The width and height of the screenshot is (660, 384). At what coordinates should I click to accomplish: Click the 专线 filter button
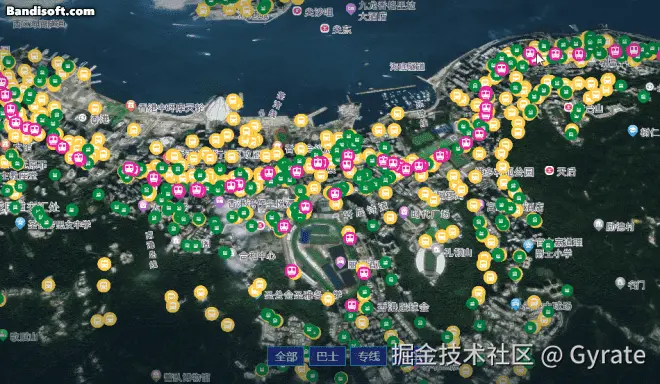(368, 356)
